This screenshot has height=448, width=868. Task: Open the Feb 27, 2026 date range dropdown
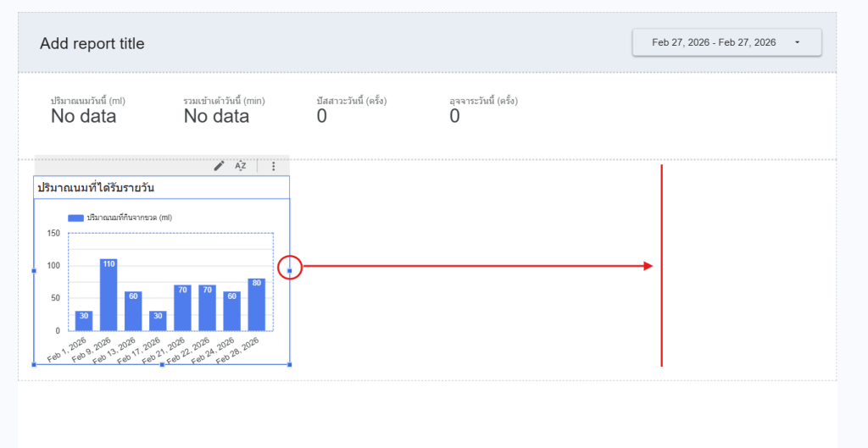714,42
